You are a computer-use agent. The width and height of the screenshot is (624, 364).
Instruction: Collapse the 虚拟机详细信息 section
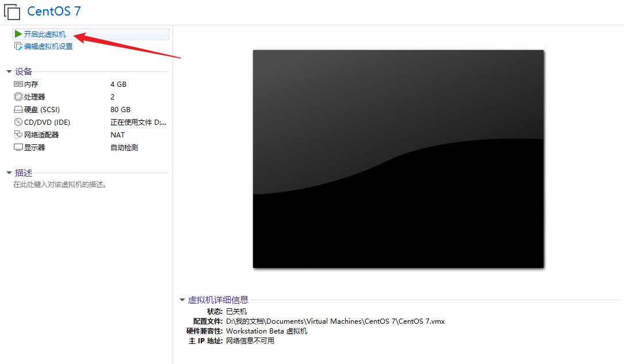(x=182, y=300)
